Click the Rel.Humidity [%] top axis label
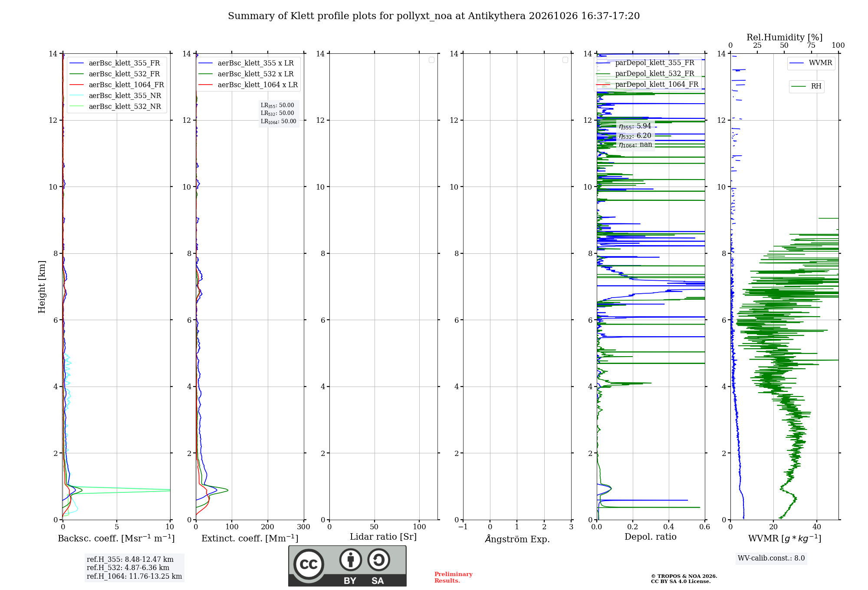Viewport: 868px width, 590px height. click(x=784, y=37)
